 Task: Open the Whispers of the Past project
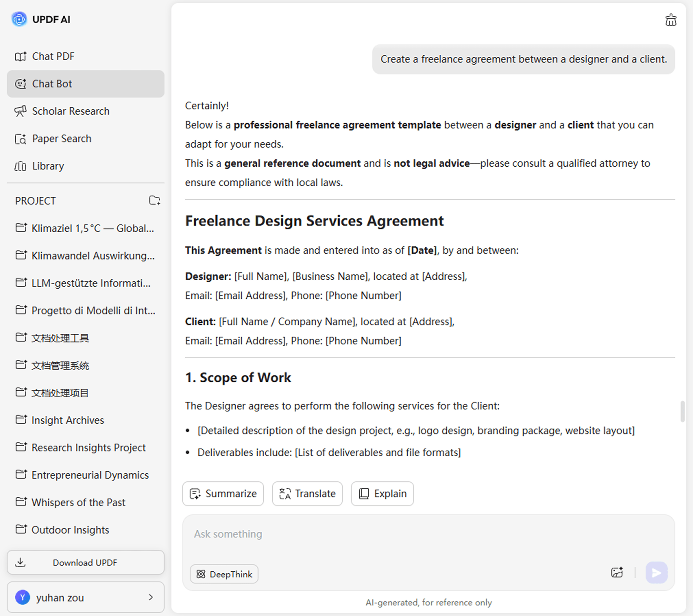click(x=78, y=502)
